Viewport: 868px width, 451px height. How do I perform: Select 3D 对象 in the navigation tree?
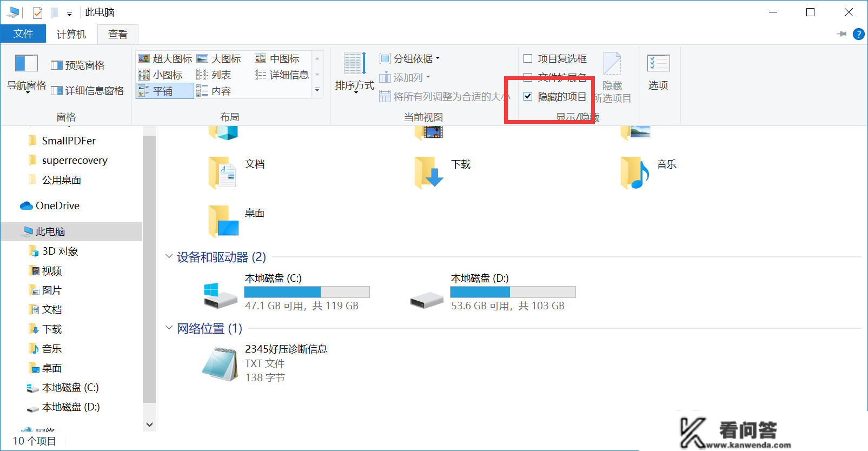[59, 251]
